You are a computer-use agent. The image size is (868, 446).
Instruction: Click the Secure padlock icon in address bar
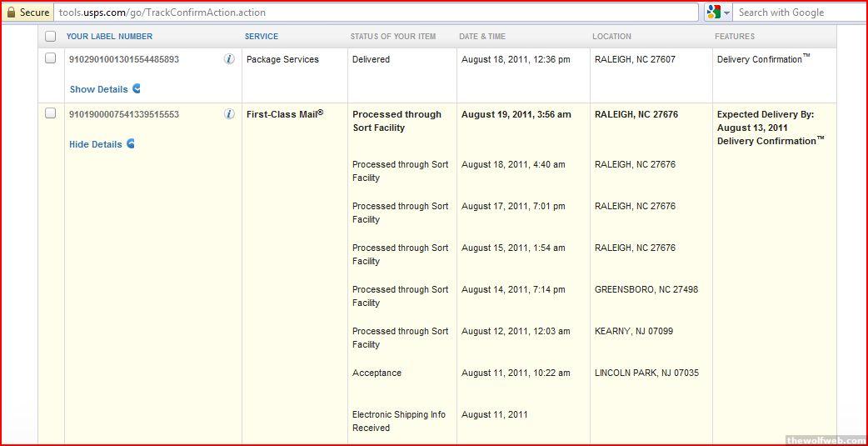point(12,13)
